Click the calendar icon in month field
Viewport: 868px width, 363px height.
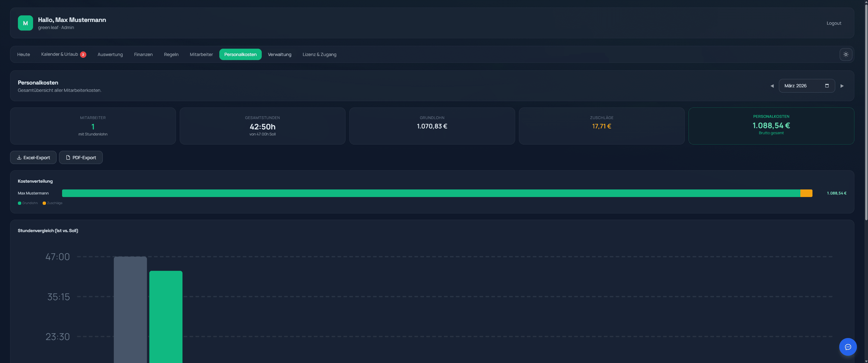coord(827,86)
